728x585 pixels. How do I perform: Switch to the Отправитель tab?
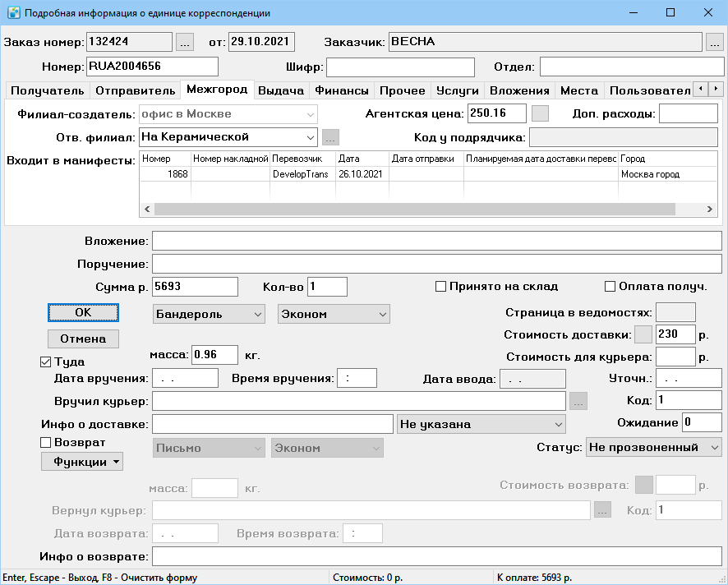coord(135,90)
